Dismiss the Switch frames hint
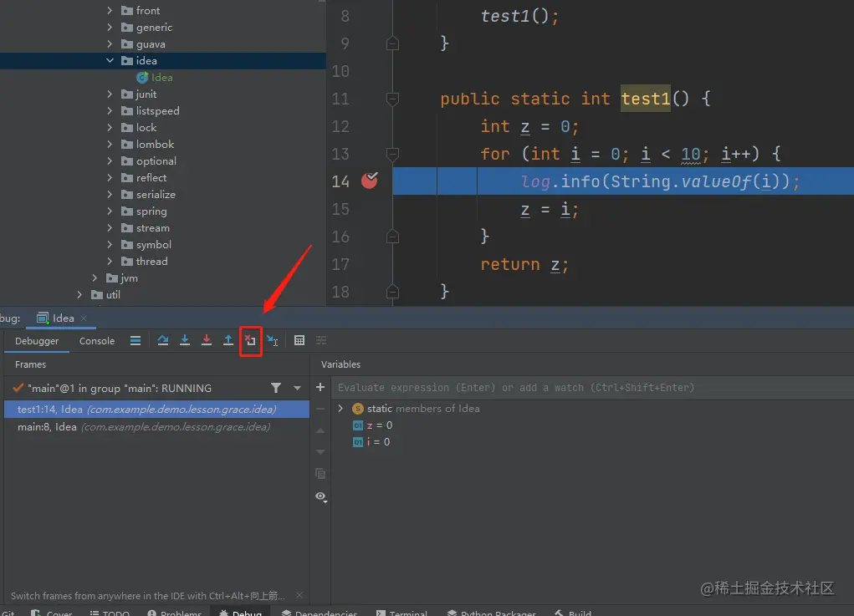 click(x=299, y=596)
